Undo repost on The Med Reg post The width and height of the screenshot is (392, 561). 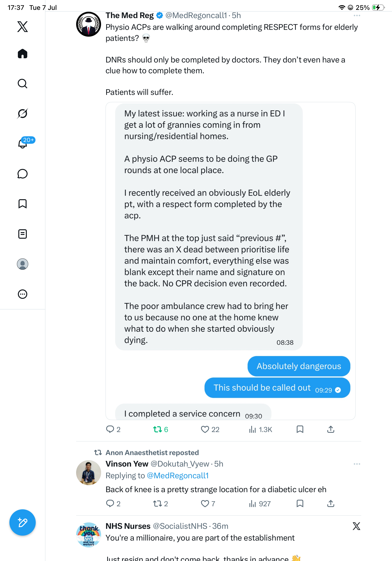click(x=160, y=429)
